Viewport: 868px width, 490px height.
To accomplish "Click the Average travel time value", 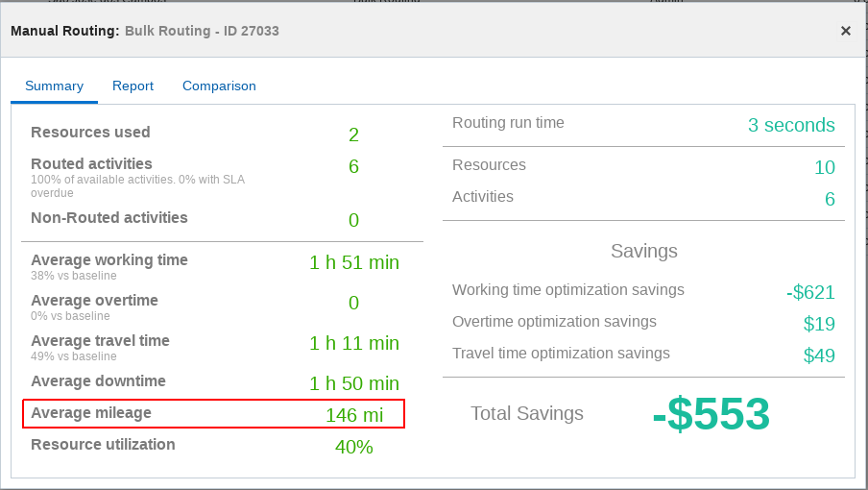I will pos(353,343).
